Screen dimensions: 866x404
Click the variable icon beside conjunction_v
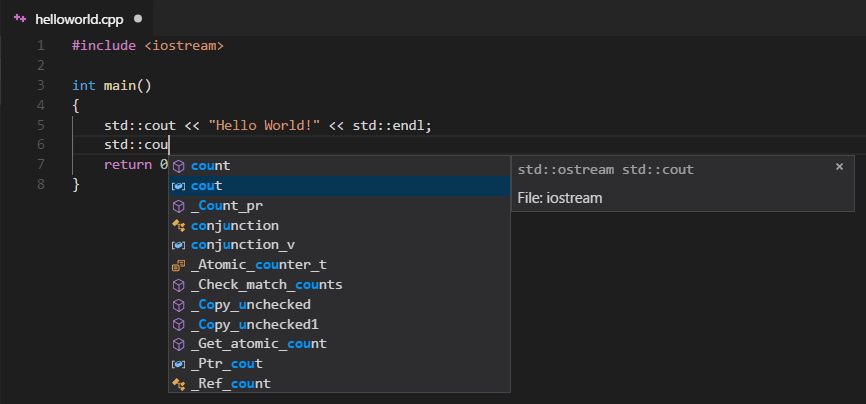179,245
